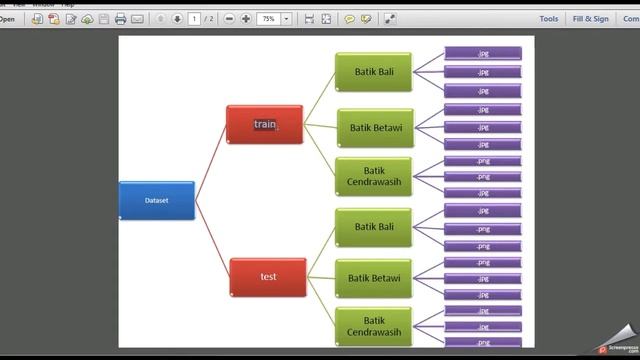The height and width of the screenshot is (360, 640).
Task: Click the Batik Bali box connected to test
Action: (374, 227)
